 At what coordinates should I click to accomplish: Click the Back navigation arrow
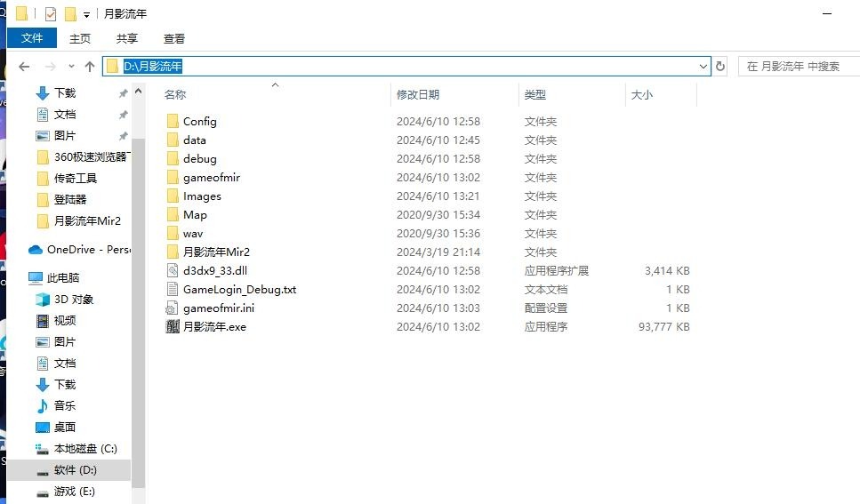pos(24,67)
